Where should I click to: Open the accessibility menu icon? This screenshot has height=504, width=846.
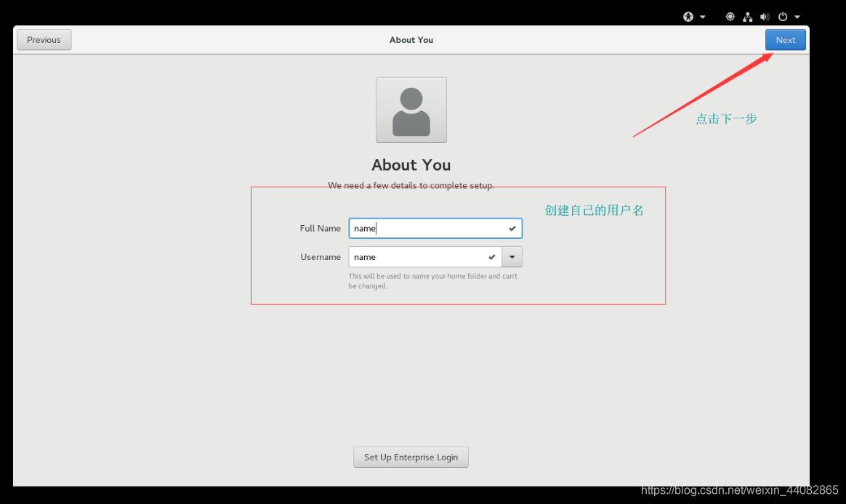688,17
